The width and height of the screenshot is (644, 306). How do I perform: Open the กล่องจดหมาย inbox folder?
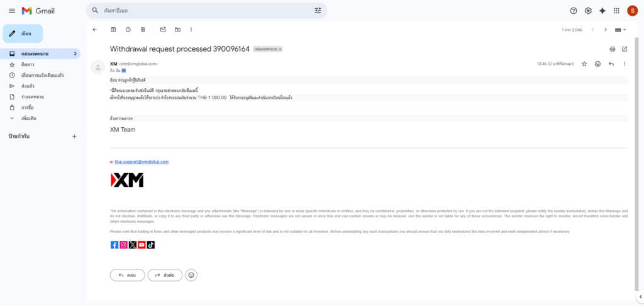coord(35,54)
